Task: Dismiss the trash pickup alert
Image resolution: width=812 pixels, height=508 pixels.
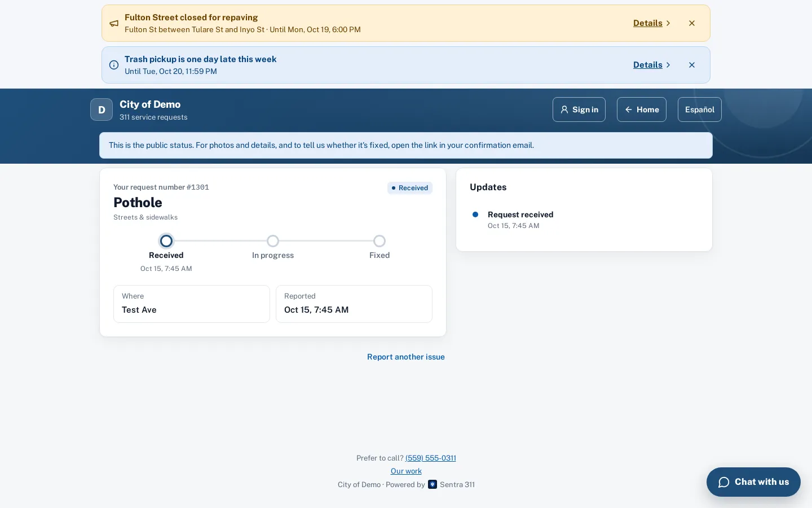Action: (692, 65)
